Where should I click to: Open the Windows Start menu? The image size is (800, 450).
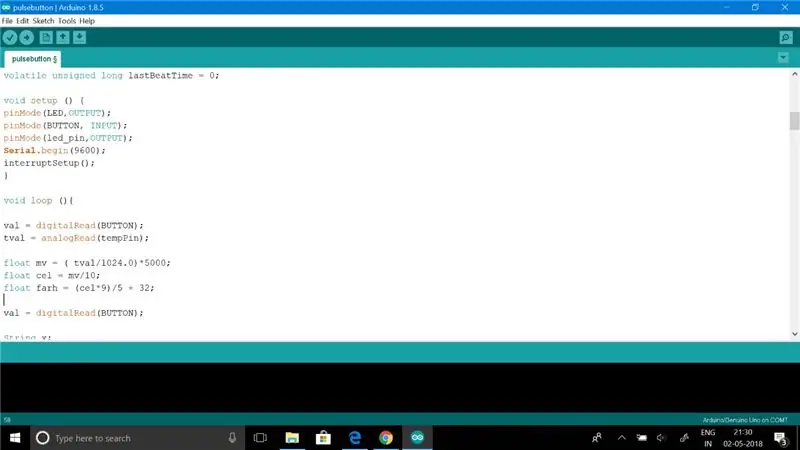point(15,438)
